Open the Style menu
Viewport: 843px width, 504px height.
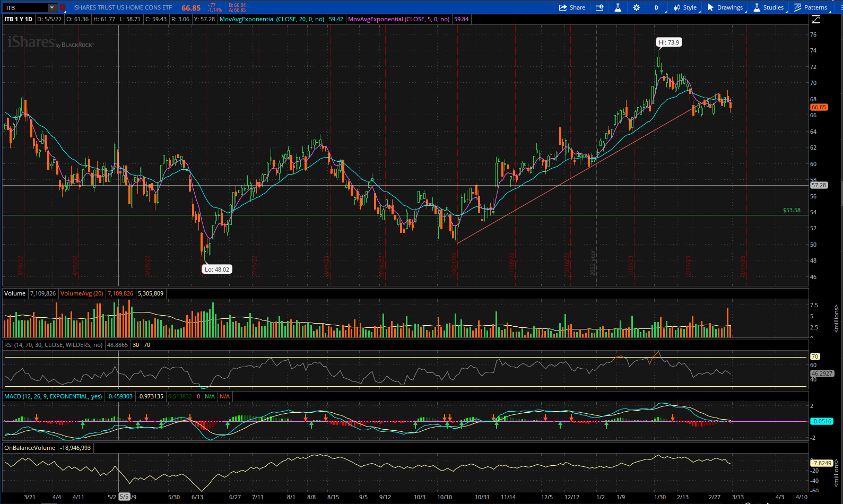tap(685, 7)
